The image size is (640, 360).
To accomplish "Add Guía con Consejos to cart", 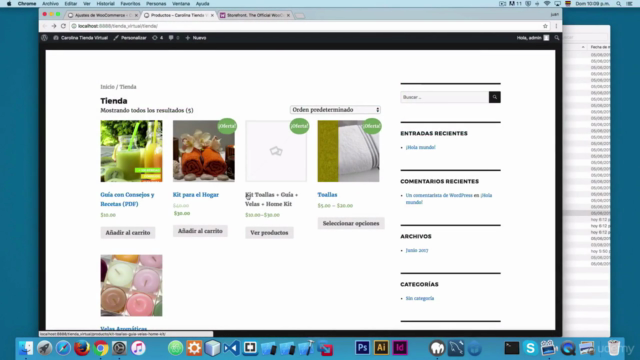I will [128, 233].
